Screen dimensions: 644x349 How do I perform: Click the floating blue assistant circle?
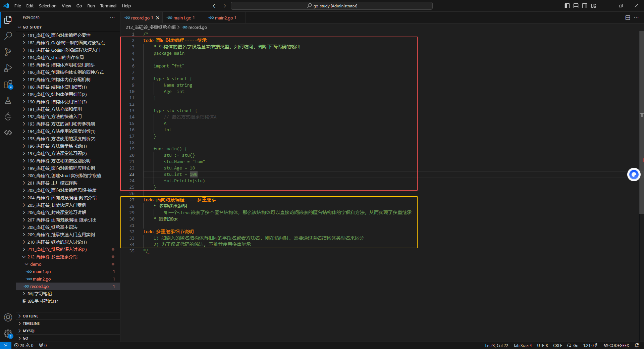[x=634, y=174]
